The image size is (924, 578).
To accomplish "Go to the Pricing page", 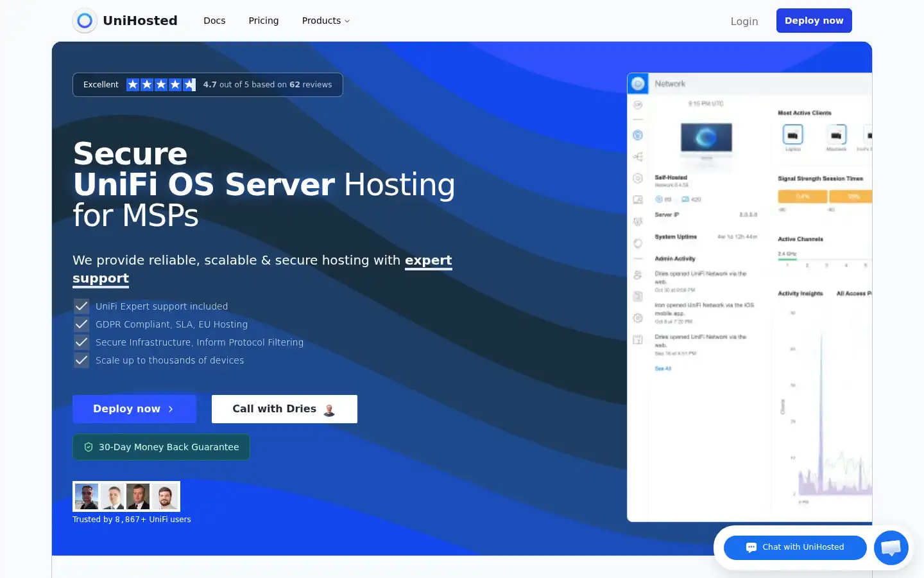I will 264,21.
